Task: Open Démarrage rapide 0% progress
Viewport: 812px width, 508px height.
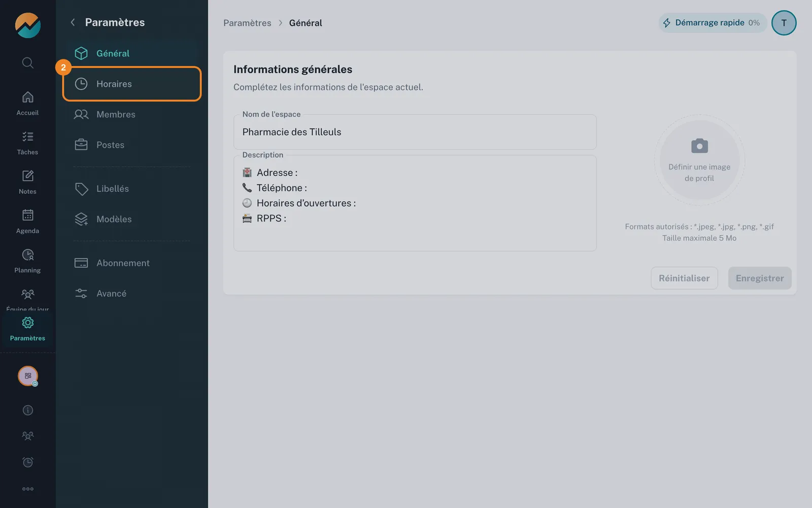Action: 712,23
